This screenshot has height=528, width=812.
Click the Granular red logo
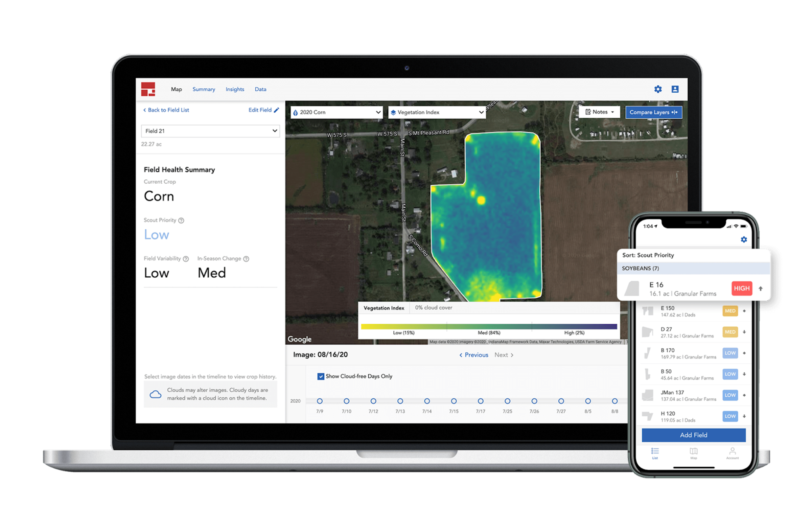pyautogui.click(x=148, y=89)
